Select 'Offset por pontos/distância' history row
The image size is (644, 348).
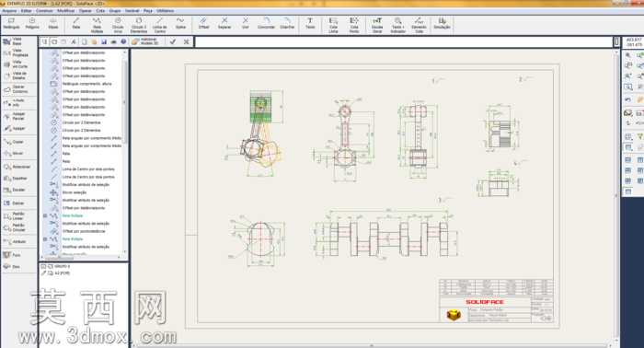(84, 231)
